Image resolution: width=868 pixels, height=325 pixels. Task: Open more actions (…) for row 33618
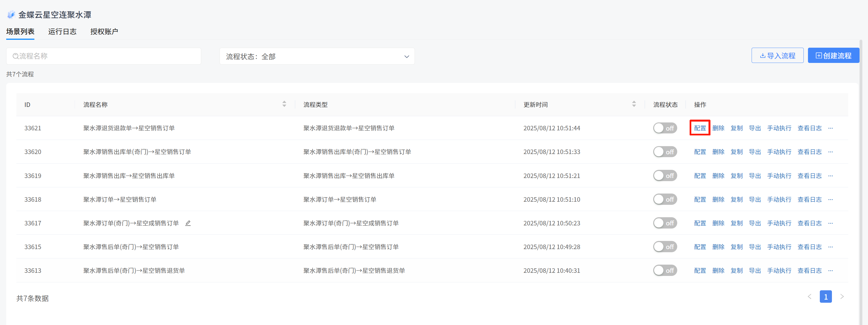[x=831, y=199]
